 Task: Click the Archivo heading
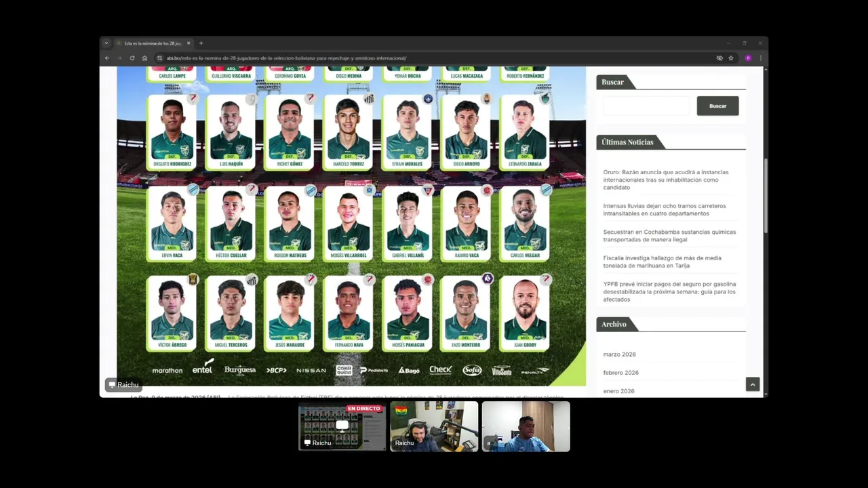pyautogui.click(x=614, y=324)
